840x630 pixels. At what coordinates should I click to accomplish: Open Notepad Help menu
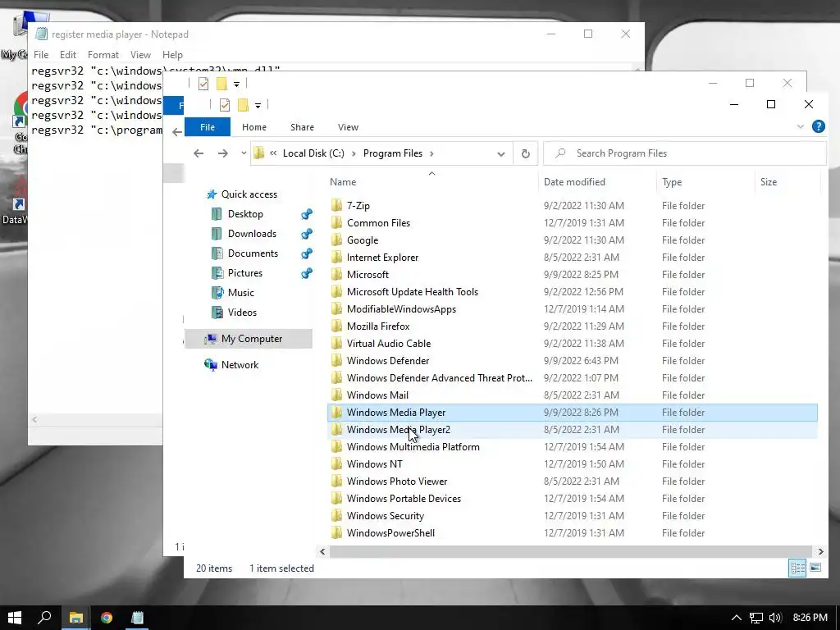172,55
